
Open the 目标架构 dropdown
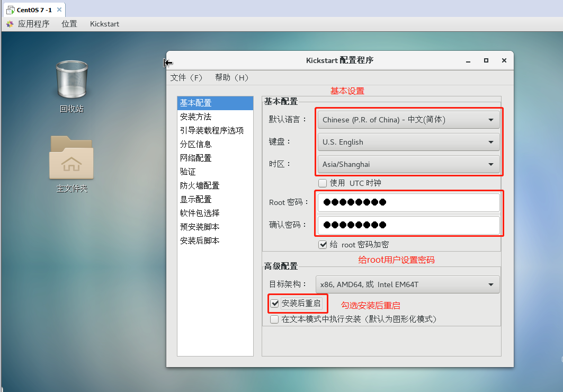pyautogui.click(x=407, y=284)
